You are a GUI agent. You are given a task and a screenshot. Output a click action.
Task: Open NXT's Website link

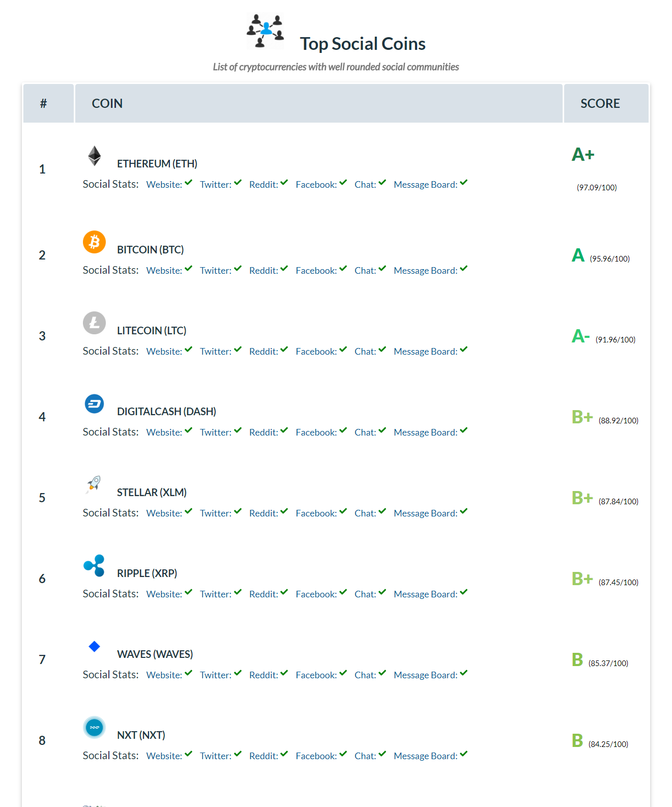pyautogui.click(x=164, y=756)
